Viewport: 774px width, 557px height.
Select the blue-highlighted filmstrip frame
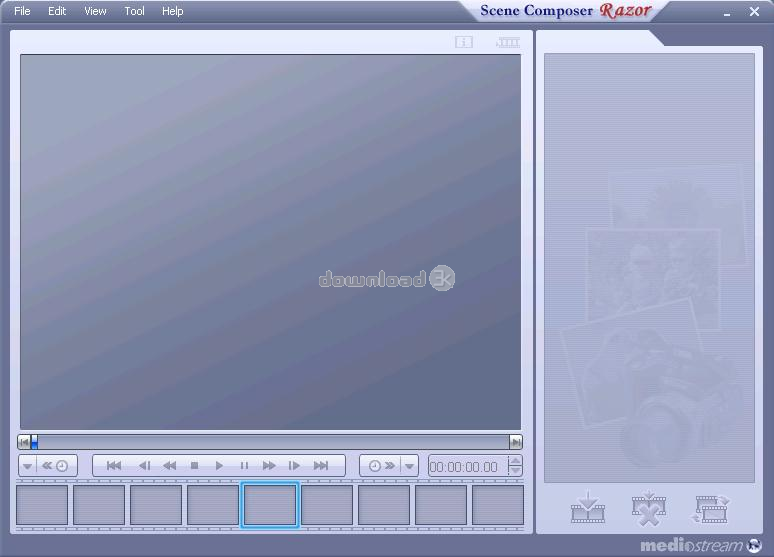coord(270,505)
